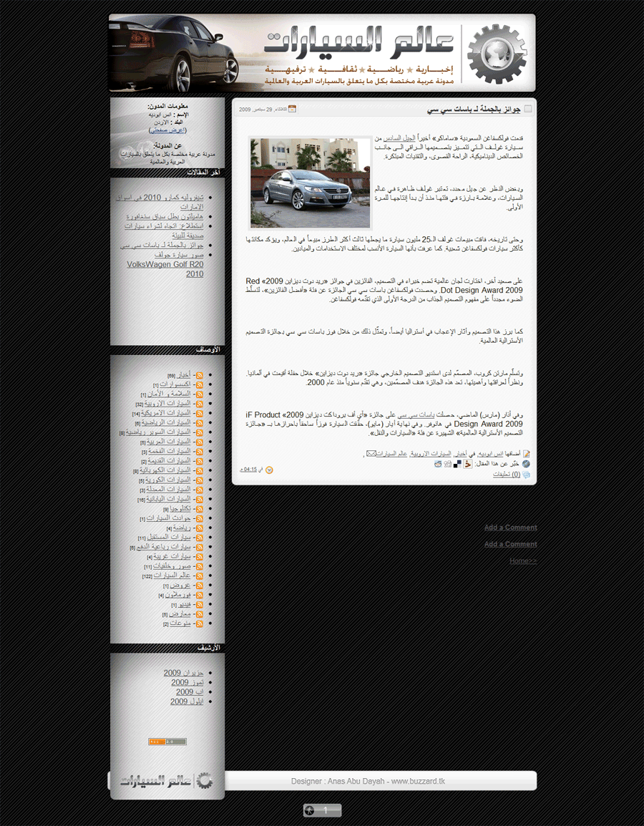The image size is (644, 826).
Task: Open recent post شيفروليه كمارو 2010
Action: point(160,203)
